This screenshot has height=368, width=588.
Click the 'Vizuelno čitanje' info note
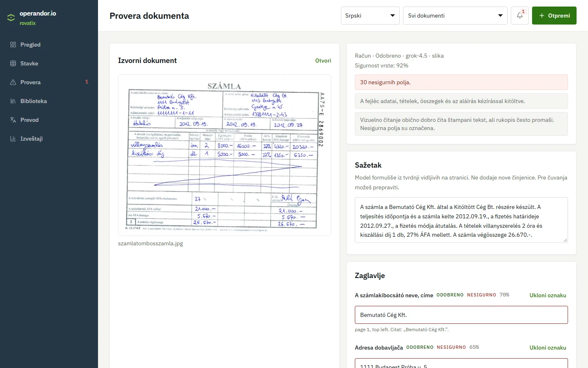click(x=461, y=124)
